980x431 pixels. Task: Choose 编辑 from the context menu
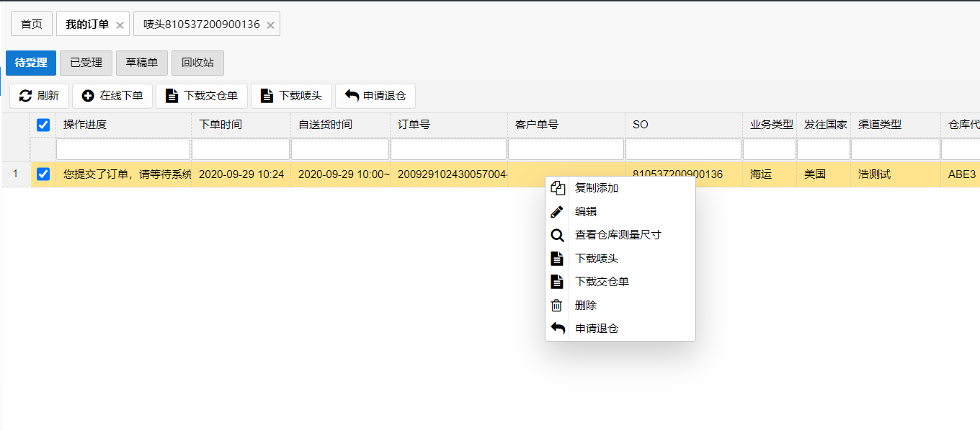[x=620, y=212]
